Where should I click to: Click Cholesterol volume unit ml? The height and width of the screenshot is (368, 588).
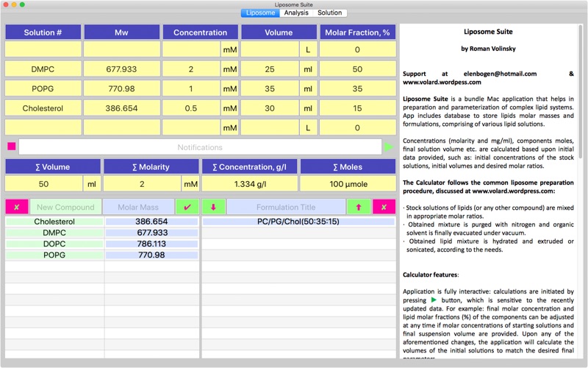tap(308, 108)
